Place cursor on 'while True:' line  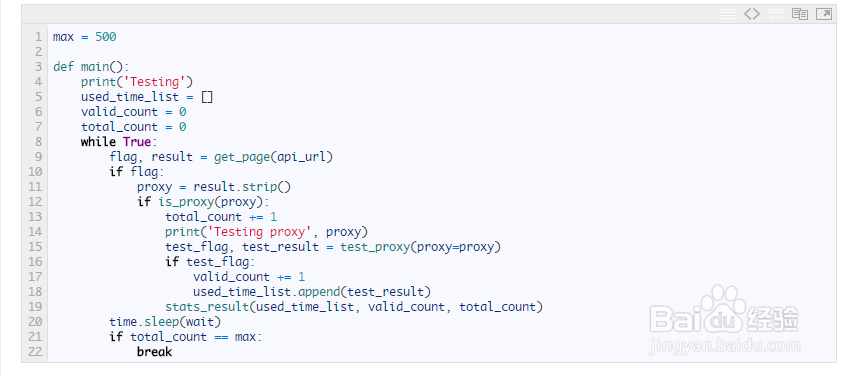pyautogui.click(x=118, y=142)
